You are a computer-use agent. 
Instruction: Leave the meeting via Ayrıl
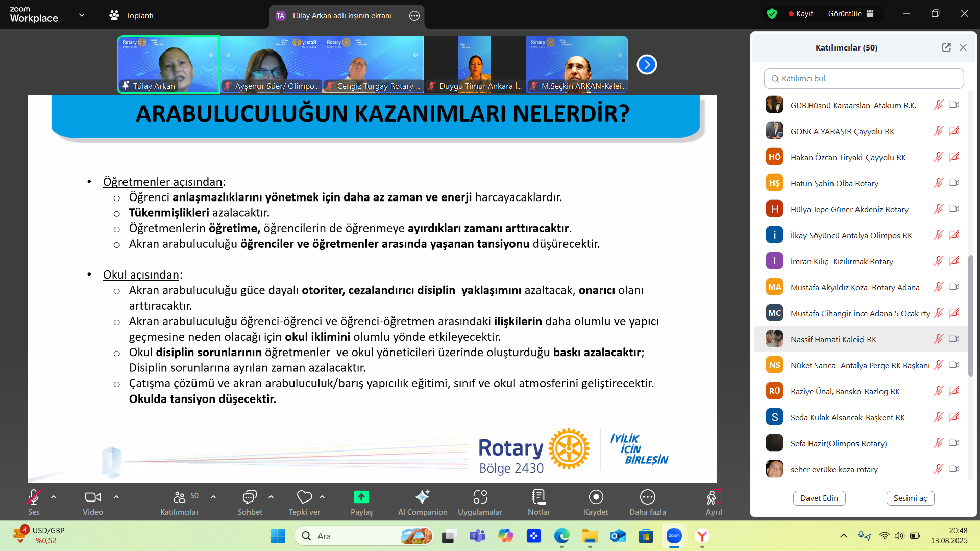[714, 502]
